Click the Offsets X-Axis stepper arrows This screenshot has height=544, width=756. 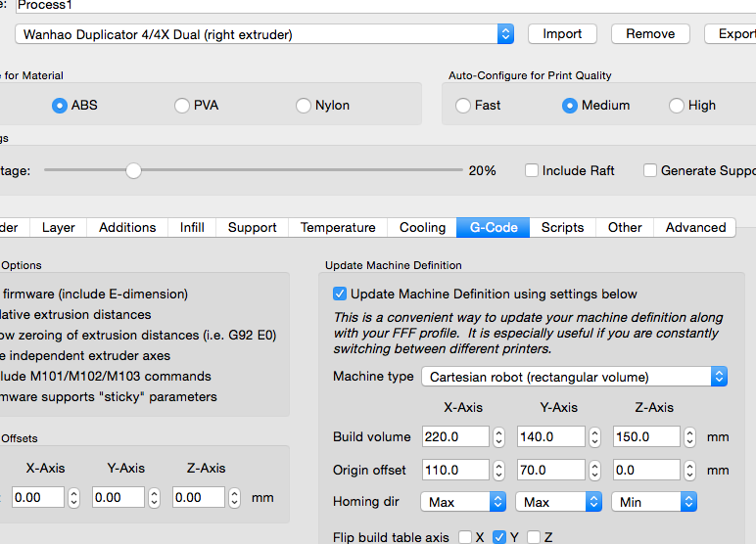tap(73, 498)
